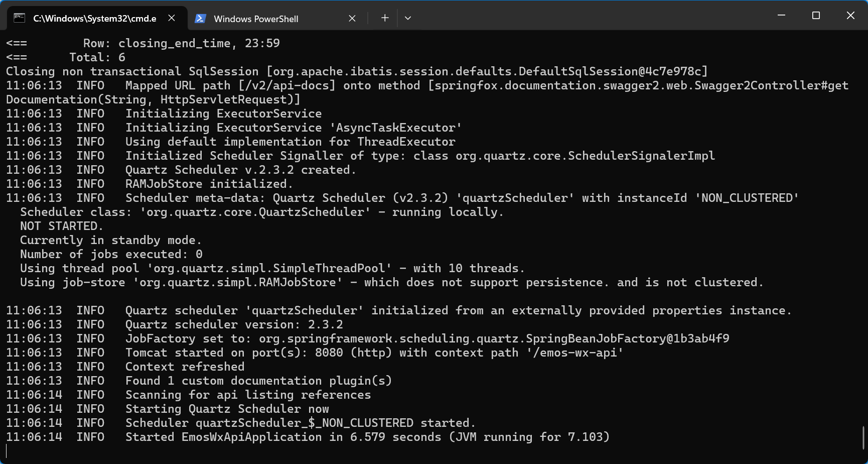
Task: Open a new tab with the plus button
Action: [385, 18]
